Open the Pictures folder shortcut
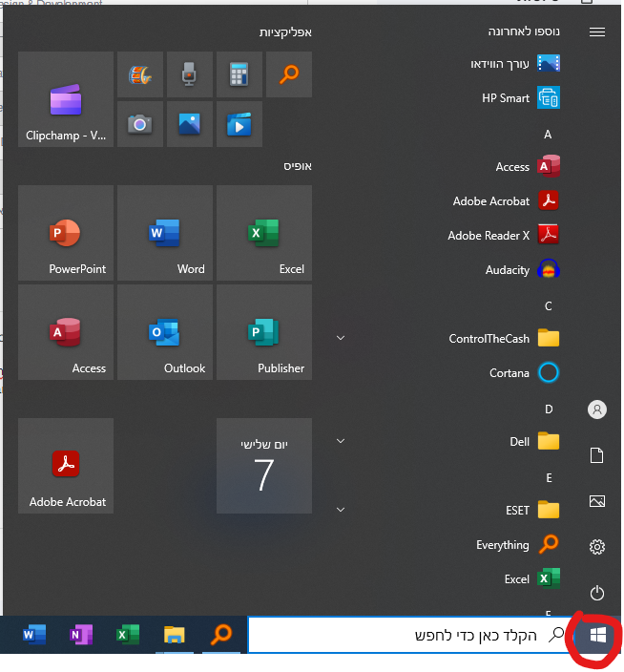Viewport: 624px width, 672px height. click(597, 501)
